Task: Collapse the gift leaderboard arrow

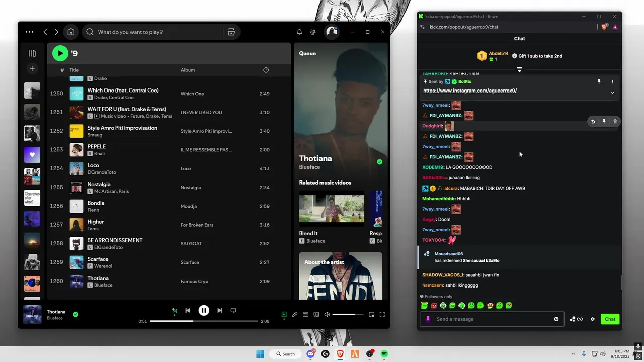Action: (x=520, y=69)
